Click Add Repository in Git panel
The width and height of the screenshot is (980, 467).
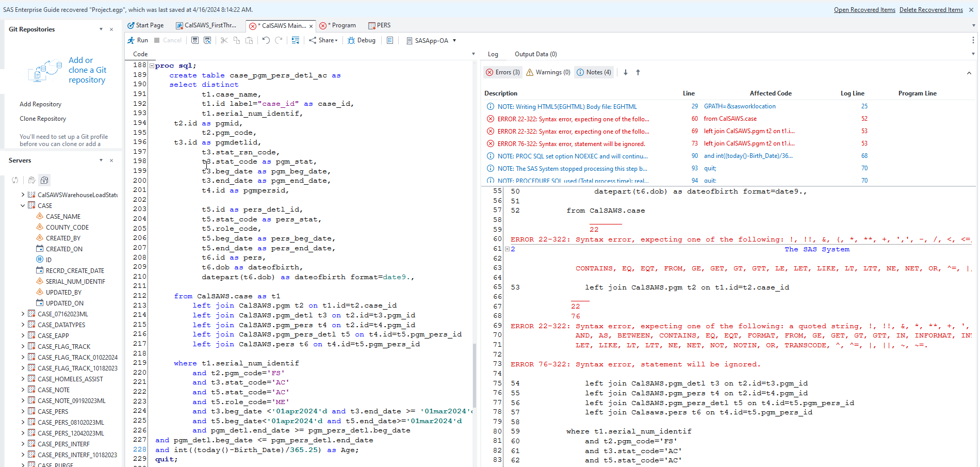[40, 104]
